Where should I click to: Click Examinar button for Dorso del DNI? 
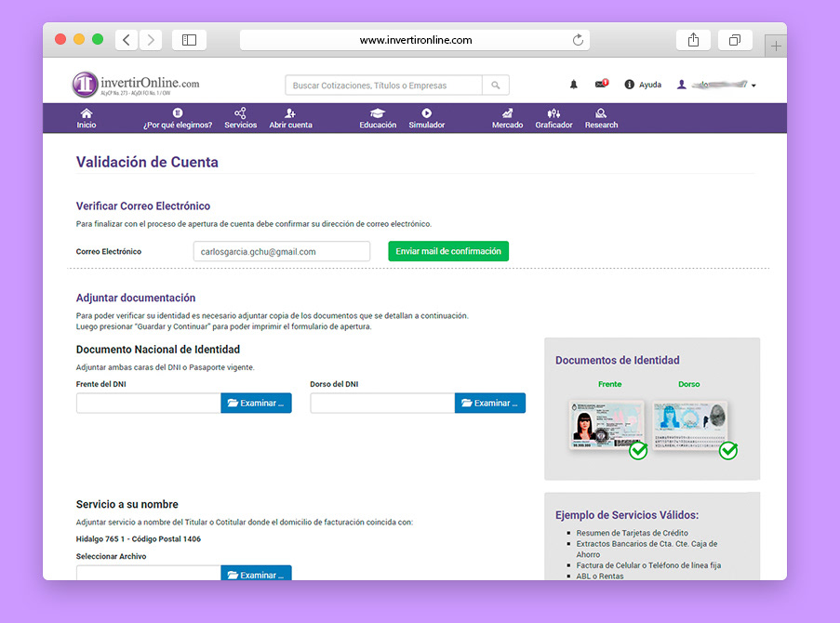490,404
